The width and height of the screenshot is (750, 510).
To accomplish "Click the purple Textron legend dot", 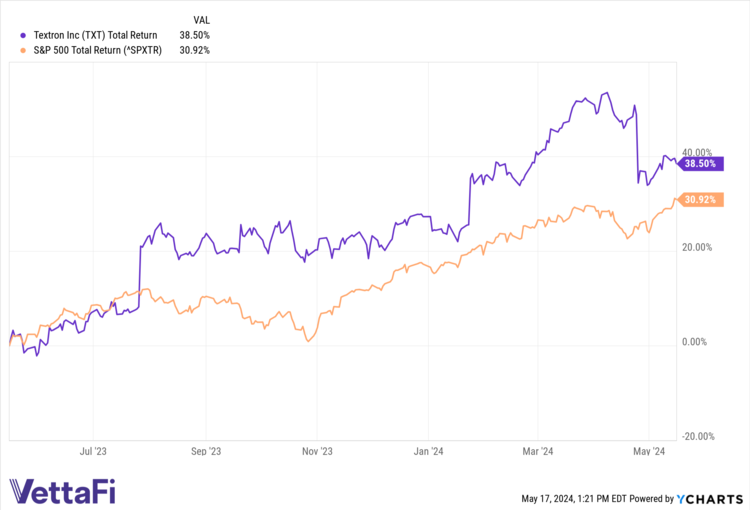I will pyautogui.click(x=23, y=35).
